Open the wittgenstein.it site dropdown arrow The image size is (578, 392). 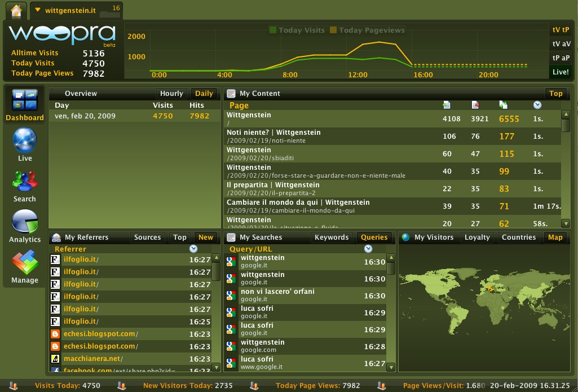[38, 10]
